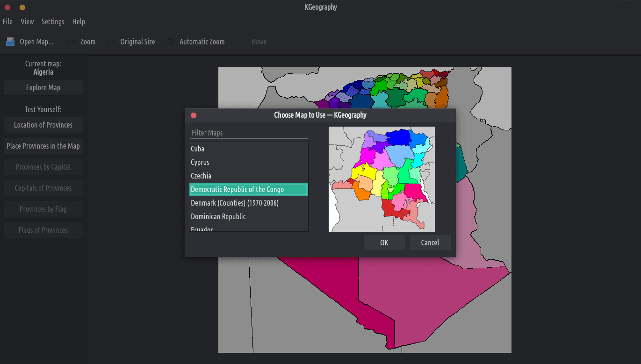Image resolution: width=641 pixels, height=364 pixels.
Task: Click the Congo map preview thumbnail
Action: pyautogui.click(x=382, y=179)
